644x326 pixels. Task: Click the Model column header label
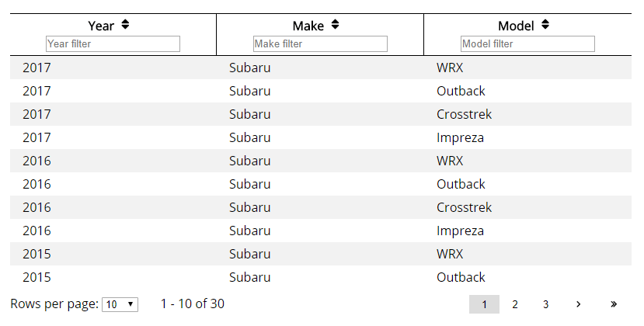click(x=517, y=26)
